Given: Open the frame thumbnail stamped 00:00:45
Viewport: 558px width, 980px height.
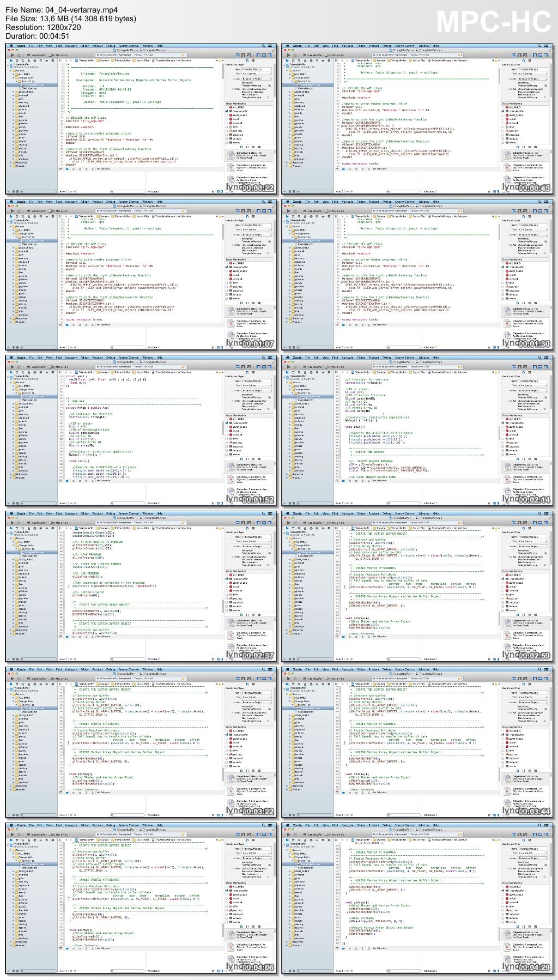Looking at the screenshot, I should 417,119.
